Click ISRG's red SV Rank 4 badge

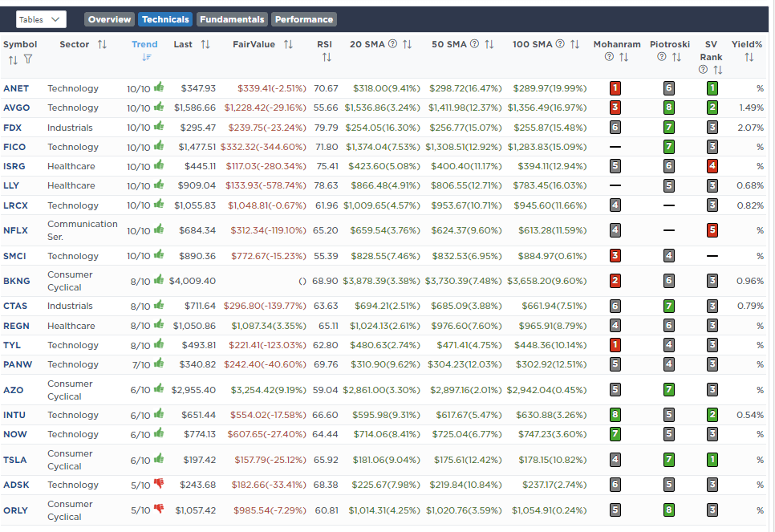click(x=711, y=166)
